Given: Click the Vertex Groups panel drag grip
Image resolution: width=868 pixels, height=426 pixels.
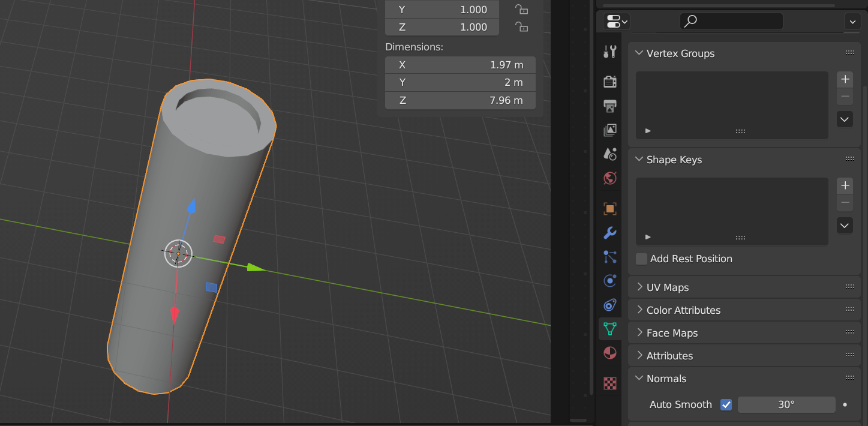Looking at the screenshot, I should pyautogui.click(x=850, y=53).
